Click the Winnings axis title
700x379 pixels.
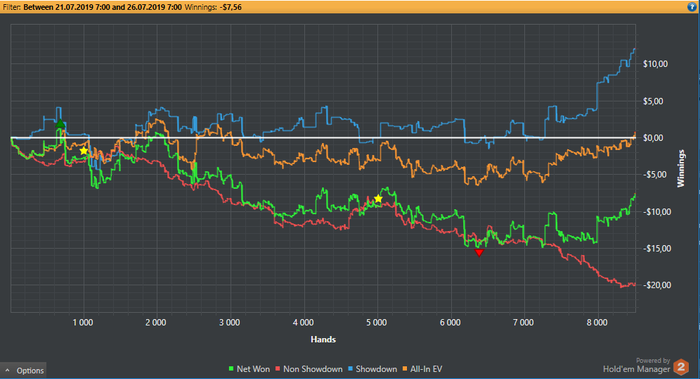(x=681, y=169)
